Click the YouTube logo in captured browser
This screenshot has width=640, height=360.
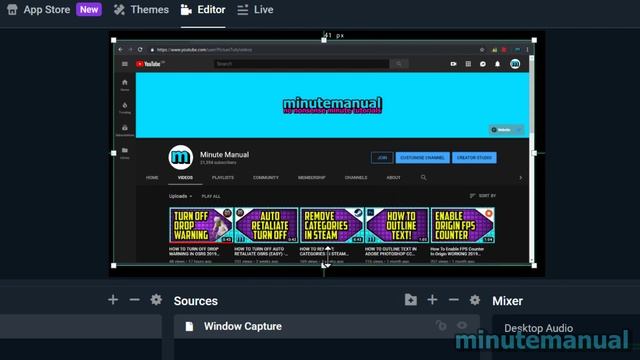pos(150,64)
